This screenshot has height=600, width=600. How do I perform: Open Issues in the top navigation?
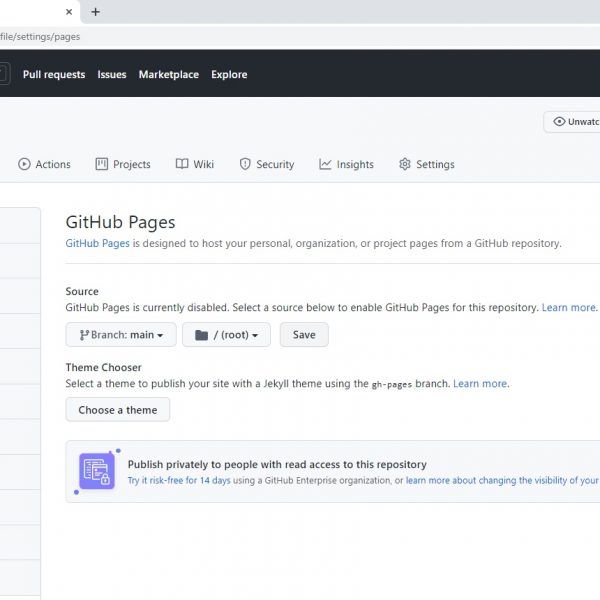click(112, 75)
